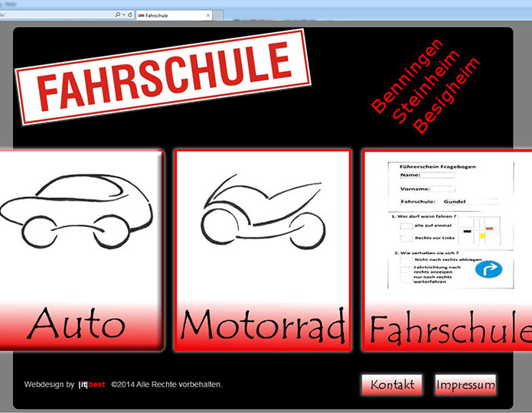Tick the 'Rechts vor Links' checkbox
532x413 pixels.
click(404, 239)
